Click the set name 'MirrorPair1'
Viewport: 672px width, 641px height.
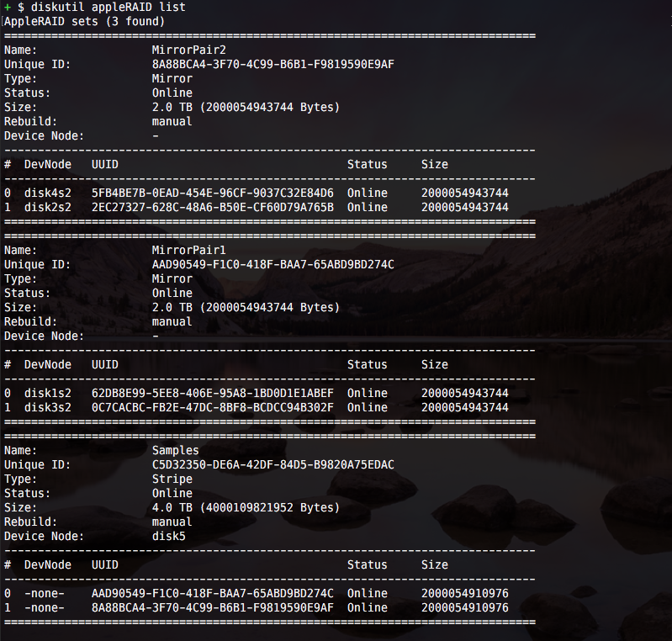188,251
